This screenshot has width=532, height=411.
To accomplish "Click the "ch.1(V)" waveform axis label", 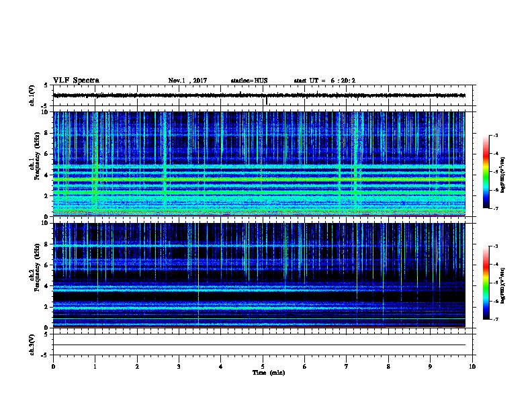I will pyautogui.click(x=32, y=95).
